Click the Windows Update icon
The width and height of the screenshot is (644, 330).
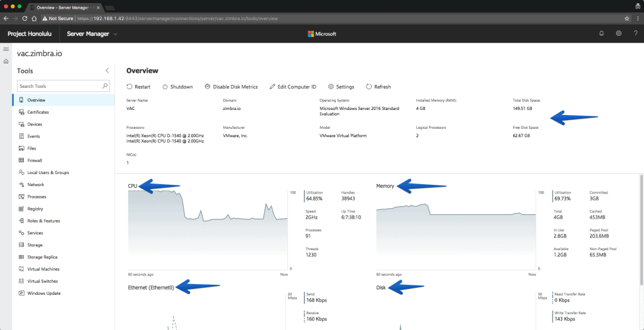(x=21, y=293)
